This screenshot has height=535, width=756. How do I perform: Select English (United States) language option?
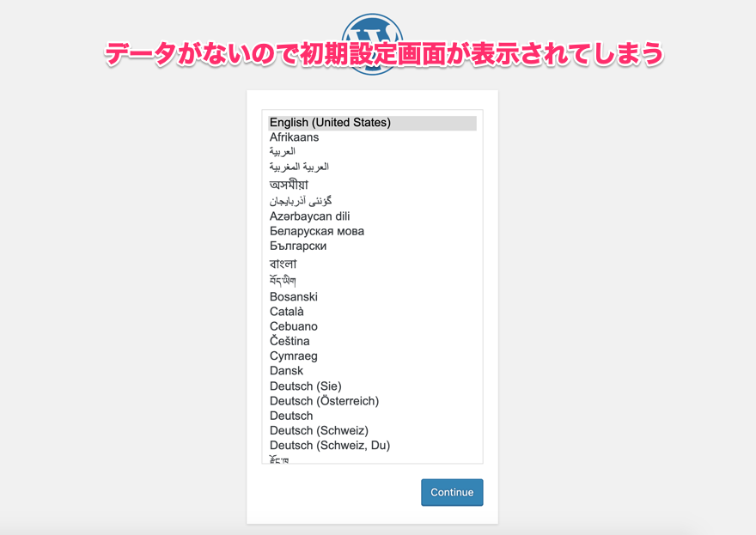pos(330,123)
